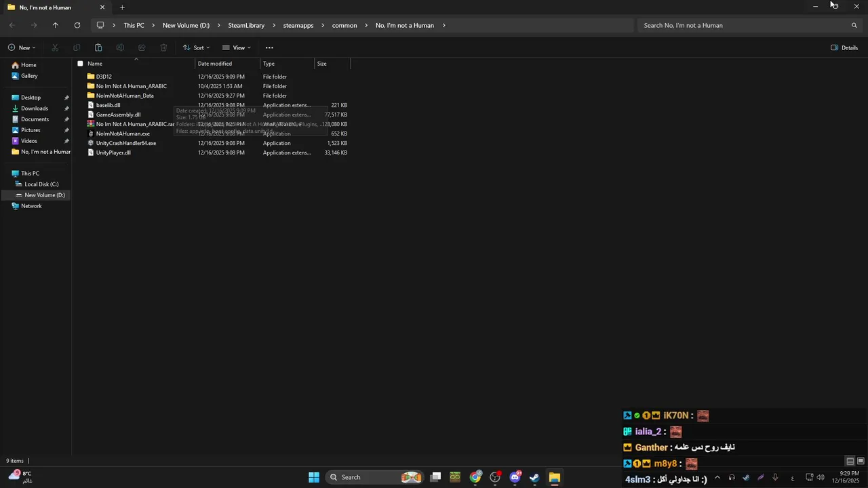Navigate to steamapps in breadcrumb
Viewport: 868px width, 488px height.
point(298,25)
